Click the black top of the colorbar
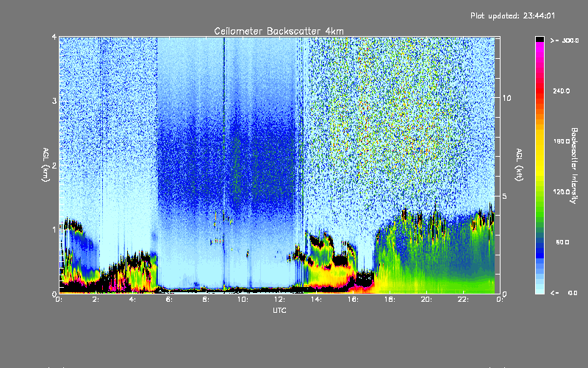The image size is (588, 368). pos(539,39)
